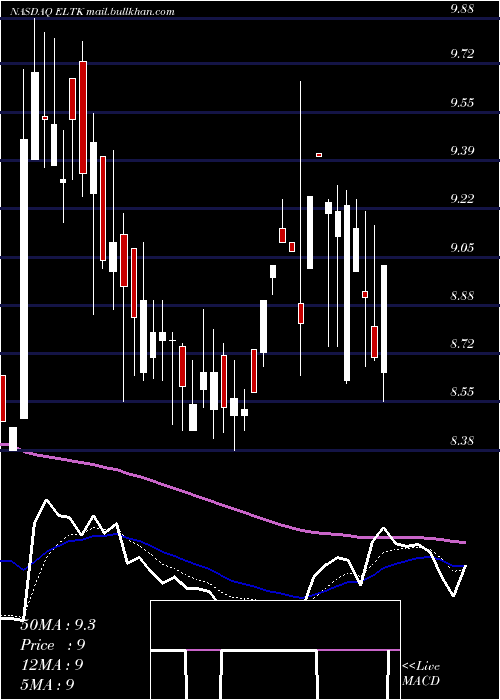Click the 5MA : 9 readout
Image resolution: width=500 pixels, height=700 pixels.
(47, 684)
